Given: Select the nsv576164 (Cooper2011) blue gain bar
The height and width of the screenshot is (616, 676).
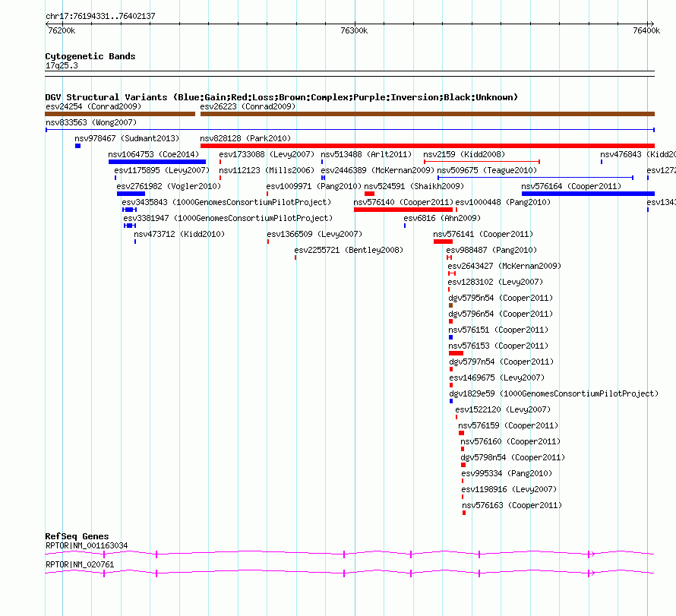Looking at the screenshot, I should (587, 194).
